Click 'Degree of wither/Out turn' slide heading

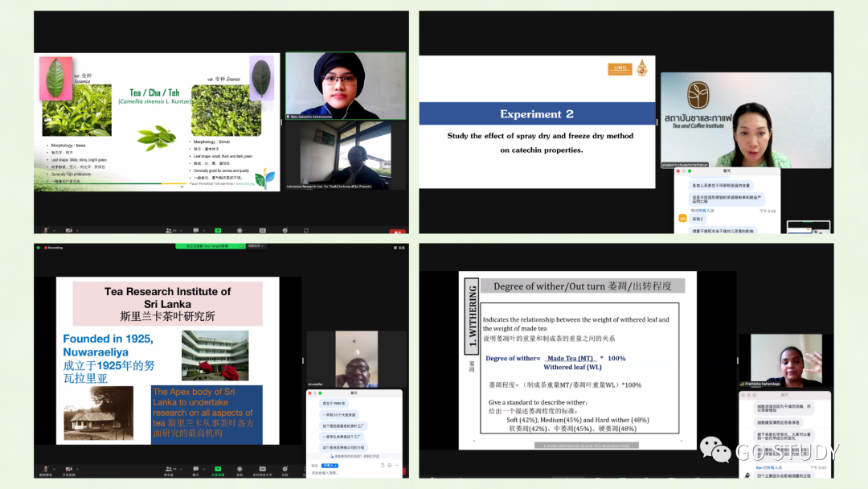[583, 286]
